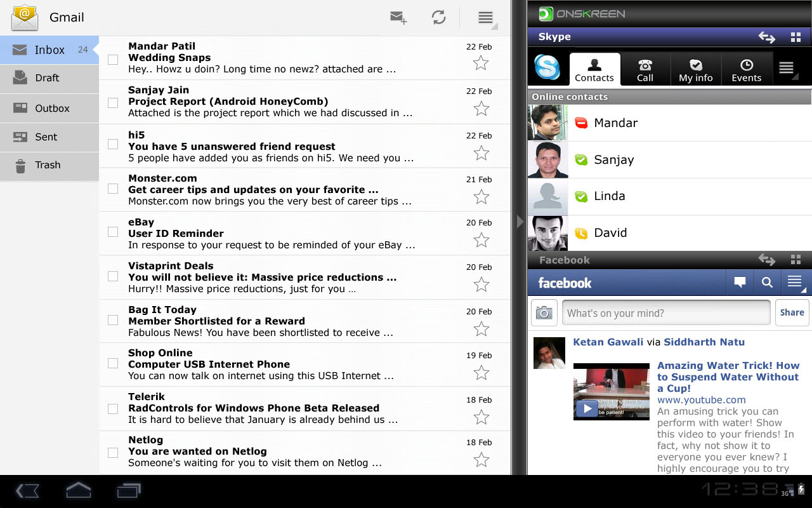Viewport: 812px width, 508px height.
Task: Tick the Bag It Today checkbox
Action: (x=113, y=320)
